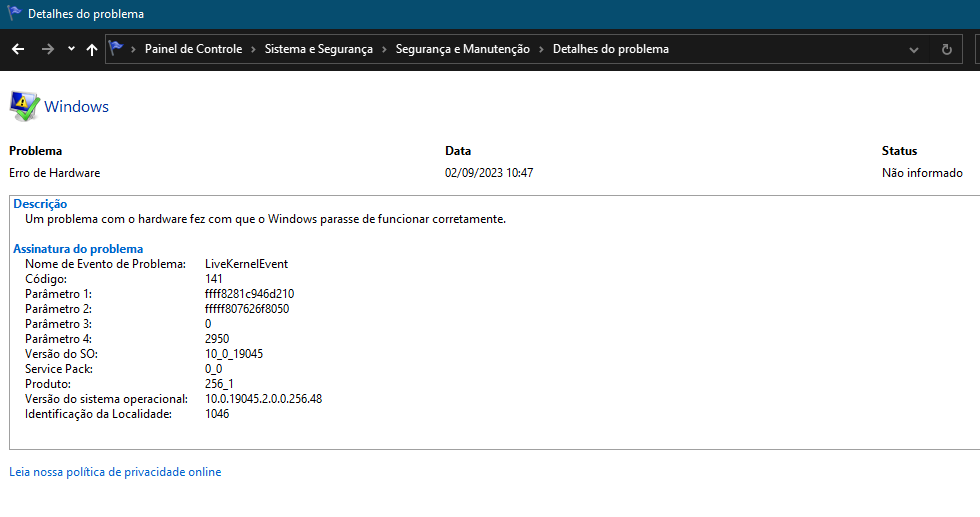The width and height of the screenshot is (980, 517).
Task: Click the Status column header
Action: point(899,151)
